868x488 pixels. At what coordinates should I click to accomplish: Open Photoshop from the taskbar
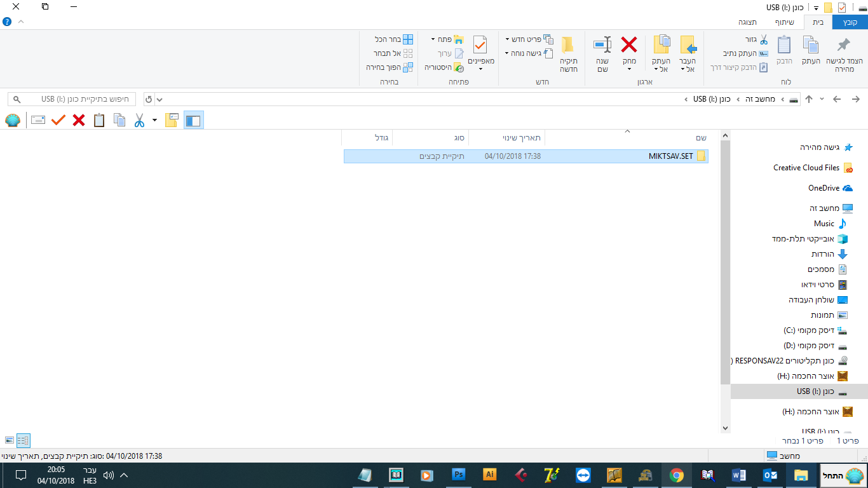click(458, 475)
